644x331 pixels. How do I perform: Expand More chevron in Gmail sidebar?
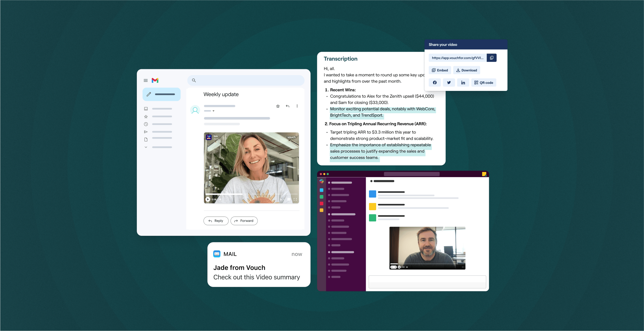(x=146, y=147)
